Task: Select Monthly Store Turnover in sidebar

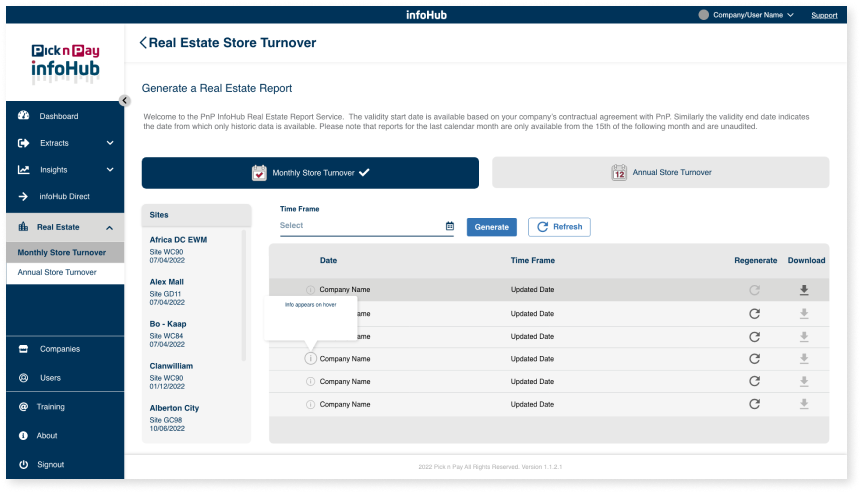Action: pos(65,253)
